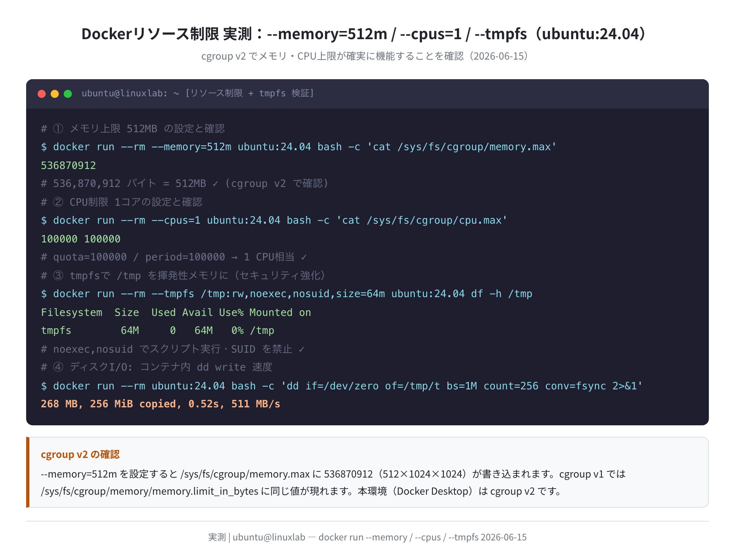Click the docker run --tmpfs command line

click(287, 294)
